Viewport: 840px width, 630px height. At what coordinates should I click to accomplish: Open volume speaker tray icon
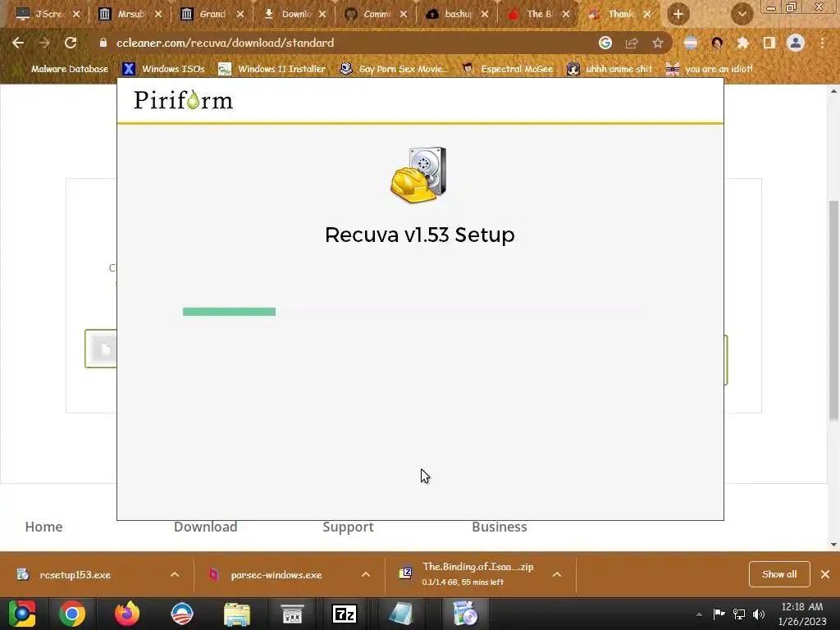[x=759, y=614]
